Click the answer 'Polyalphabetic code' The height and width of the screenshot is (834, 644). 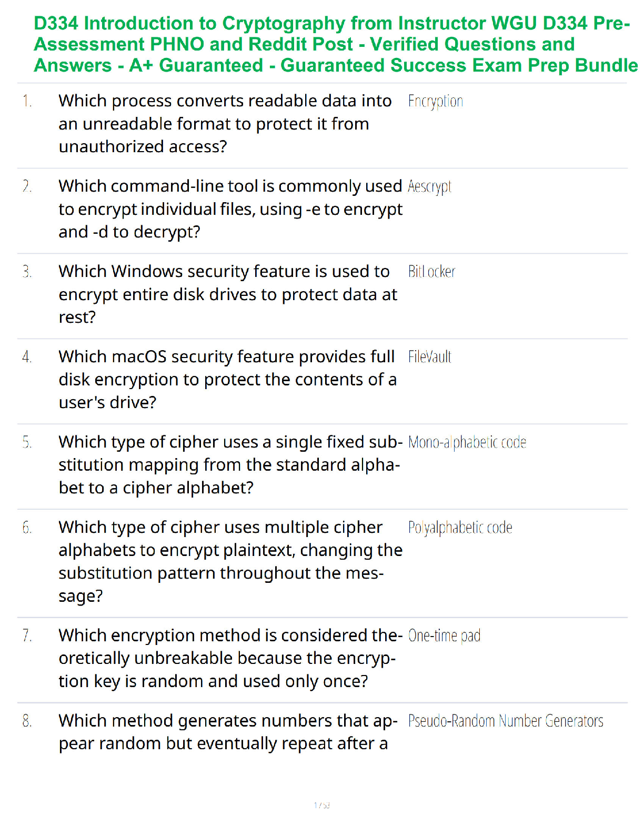[460, 528]
